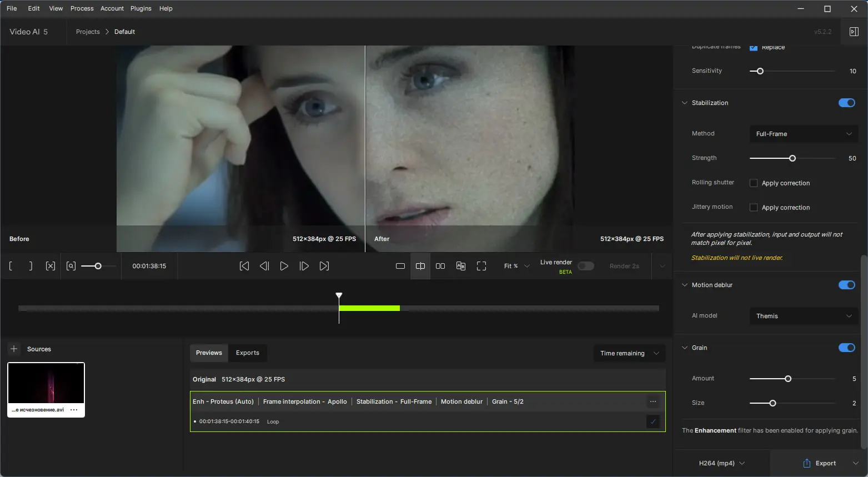
Task: Open the View menu
Action: point(56,8)
